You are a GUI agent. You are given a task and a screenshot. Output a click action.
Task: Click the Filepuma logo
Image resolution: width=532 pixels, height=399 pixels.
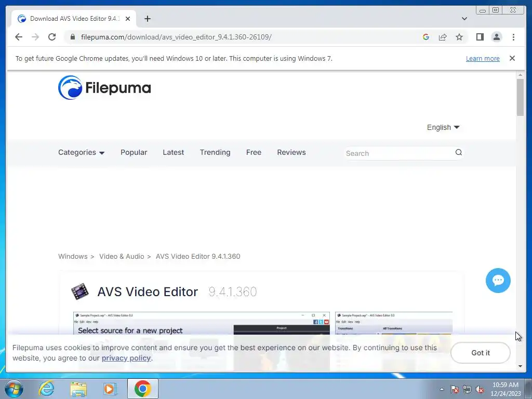[x=104, y=87]
